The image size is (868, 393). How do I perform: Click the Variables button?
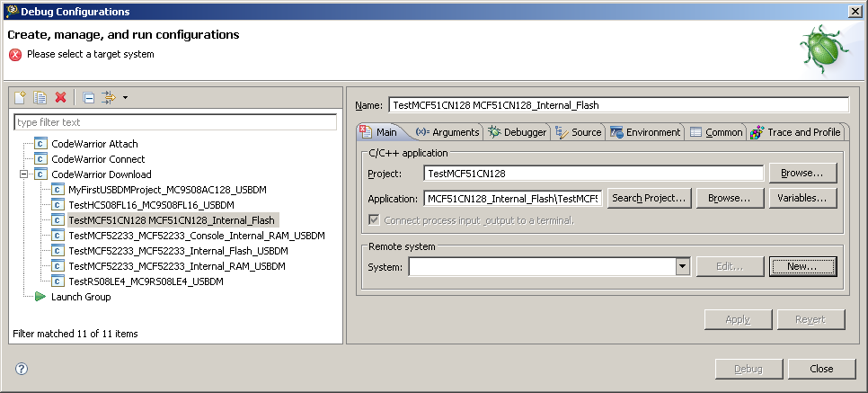[x=802, y=198]
